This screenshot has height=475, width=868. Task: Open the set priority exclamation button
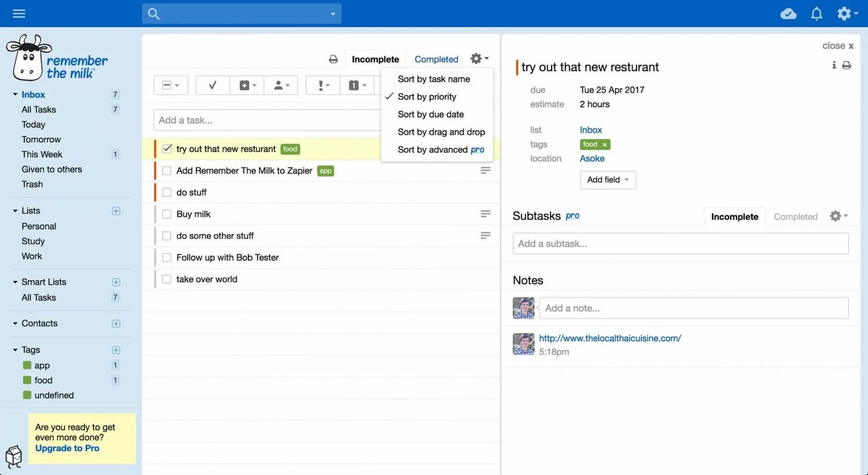tap(323, 85)
